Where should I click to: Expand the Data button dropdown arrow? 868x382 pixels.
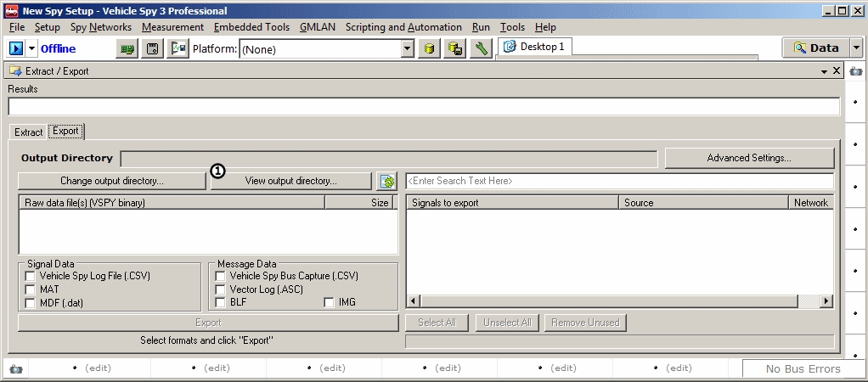pyautogui.click(x=855, y=48)
